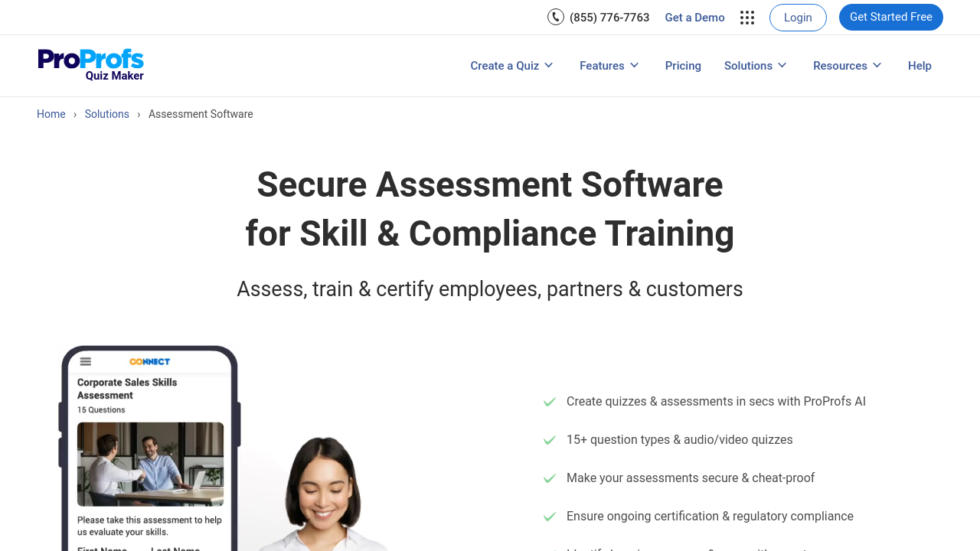Image resolution: width=980 pixels, height=551 pixels.
Task: Navigate to Home in breadcrumb
Action: click(51, 114)
